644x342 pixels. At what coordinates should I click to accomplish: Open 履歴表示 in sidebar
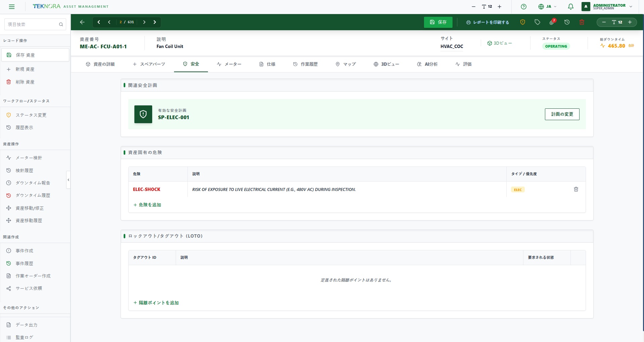35,128
